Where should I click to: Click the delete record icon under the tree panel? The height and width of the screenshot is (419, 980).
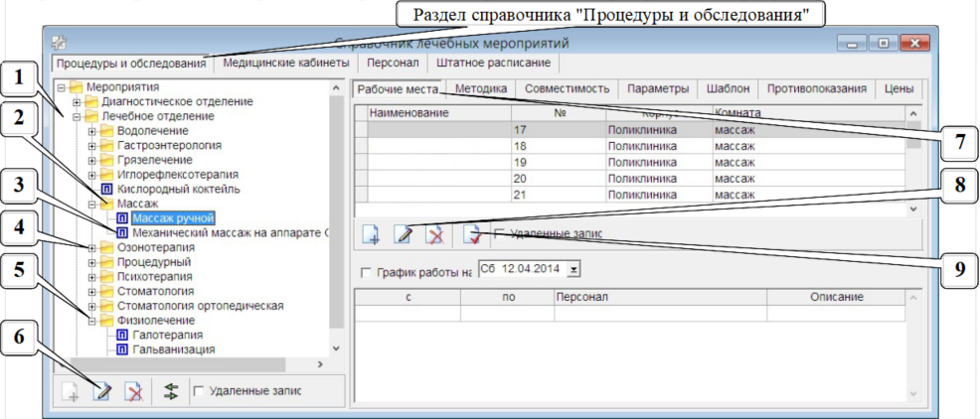(x=132, y=391)
